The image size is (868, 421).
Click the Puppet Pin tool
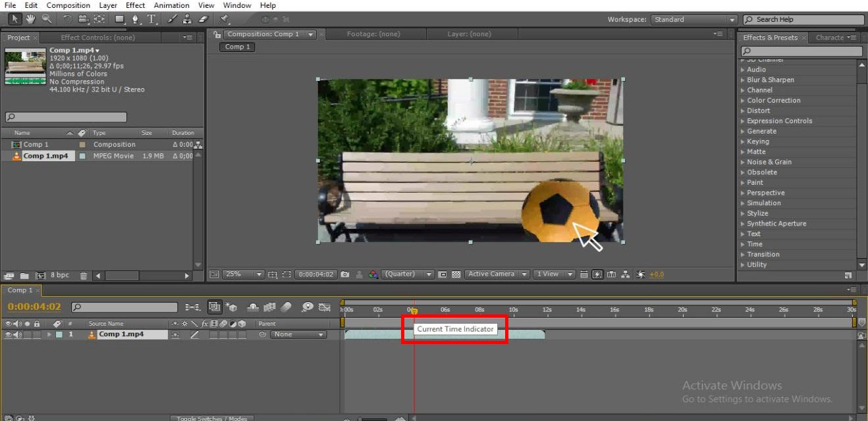click(x=224, y=19)
